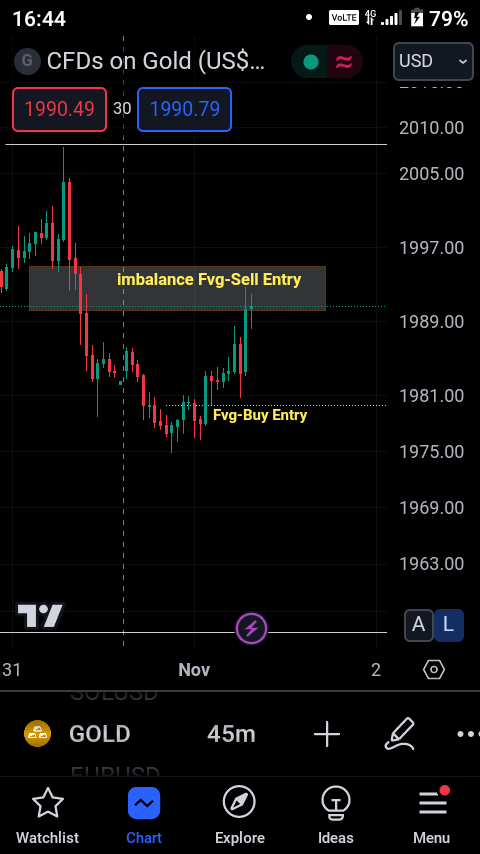
Task: Switch to the Chart tab
Action: (144, 816)
